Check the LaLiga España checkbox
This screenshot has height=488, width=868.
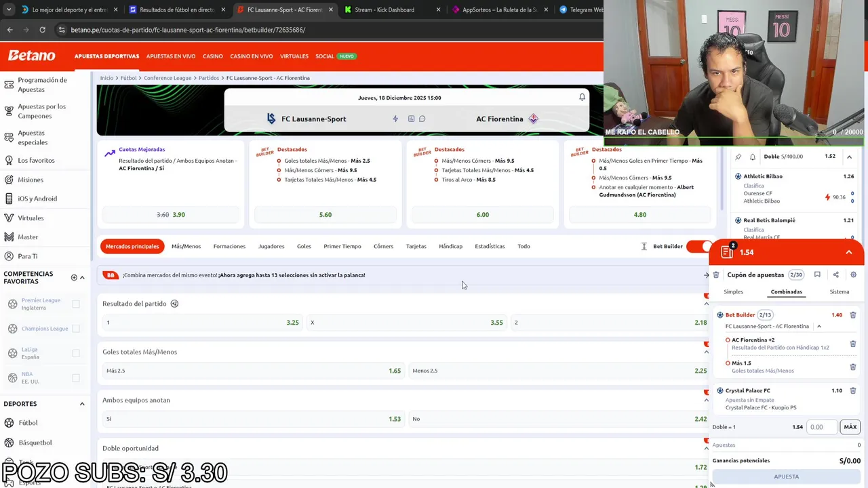(x=76, y=353)
